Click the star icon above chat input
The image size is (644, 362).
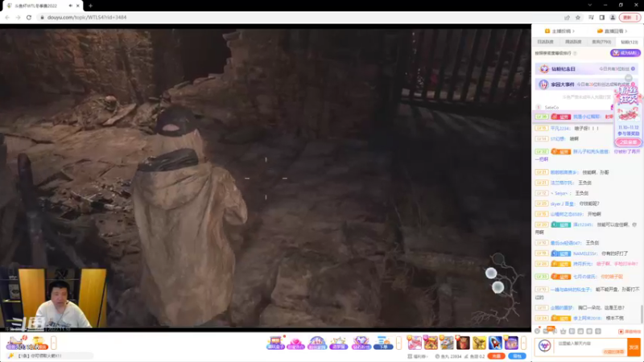pyautogui.click(x=563, y=331)
